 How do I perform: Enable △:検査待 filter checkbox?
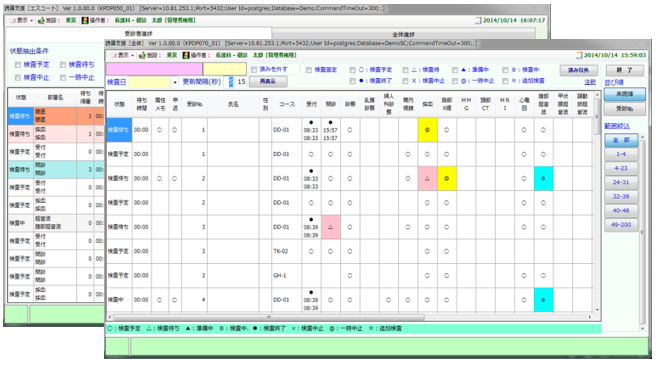pos(406,70)
